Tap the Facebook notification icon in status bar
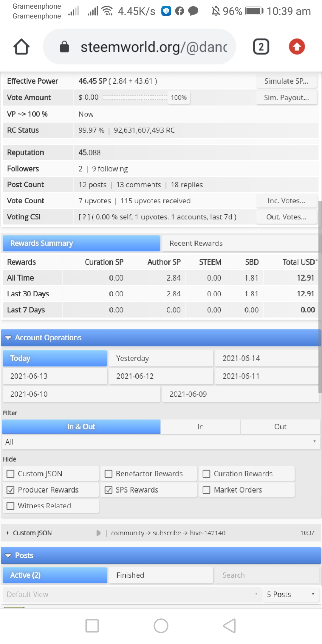Image resolution: width=322 pixels, height=644 pixels. pos(179,11)
